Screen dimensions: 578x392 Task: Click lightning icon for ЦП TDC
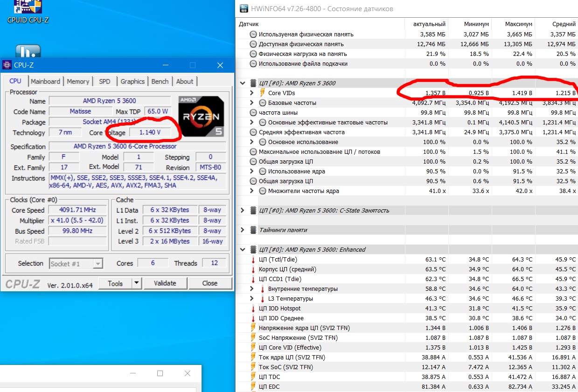pyautogui.click(x=253, y=377)
